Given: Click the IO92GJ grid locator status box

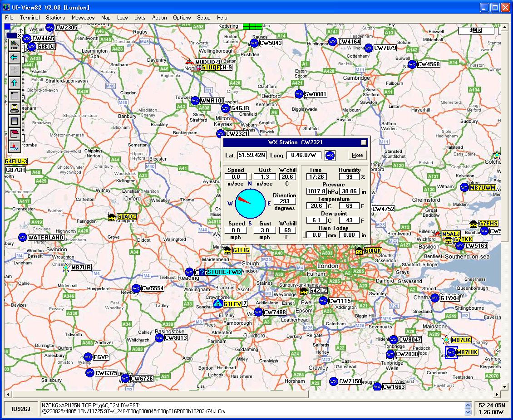Looking at the screenshot, I should [20, 409].
